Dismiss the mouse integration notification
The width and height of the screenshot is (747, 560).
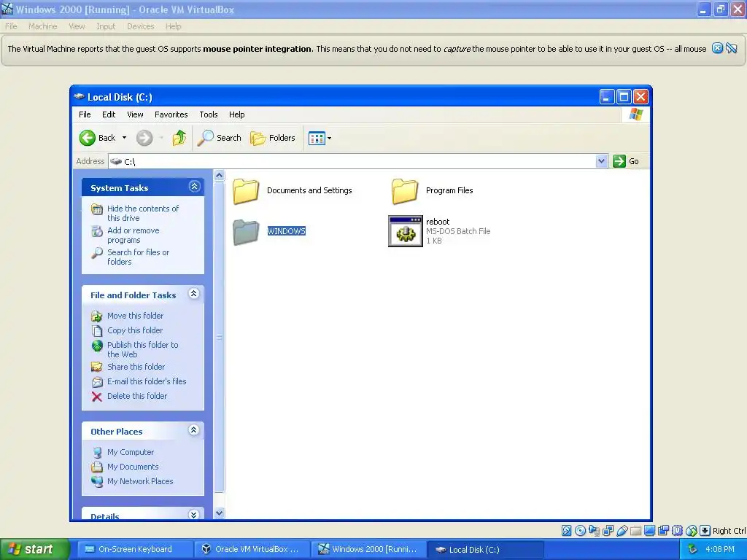(717, 48)
